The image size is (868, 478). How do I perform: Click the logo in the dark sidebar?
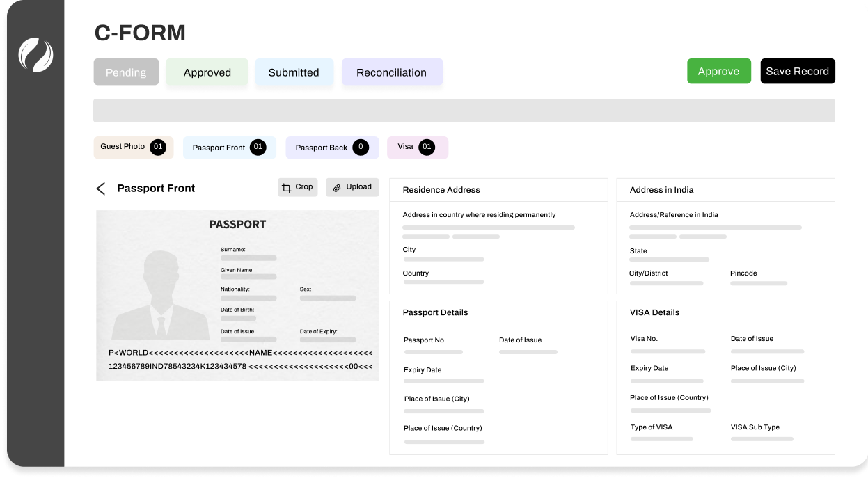(35, 55)
